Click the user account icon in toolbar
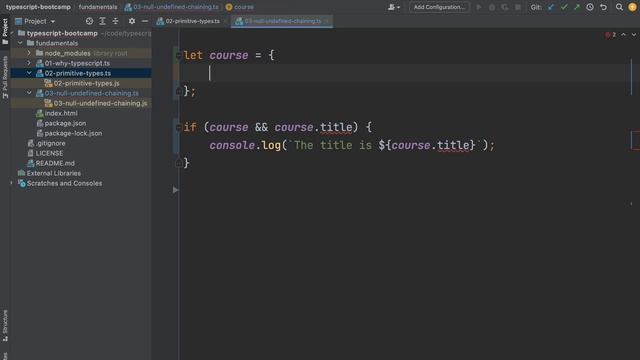The height and width of the screenshot is (360, 640). [x=393, y=7]
